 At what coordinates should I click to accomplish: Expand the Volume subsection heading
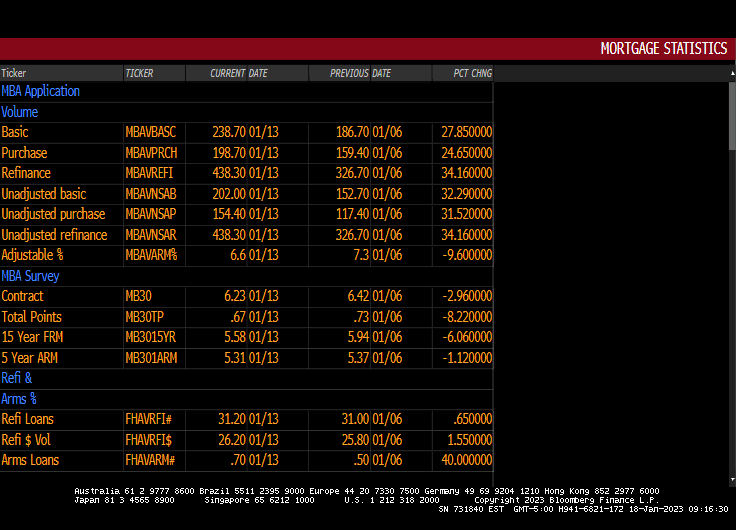coord(20,112)
